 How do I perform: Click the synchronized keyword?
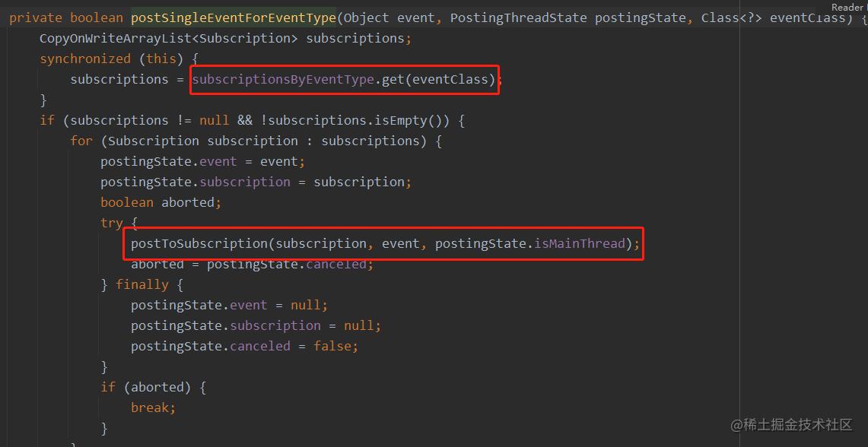point(85,59)
